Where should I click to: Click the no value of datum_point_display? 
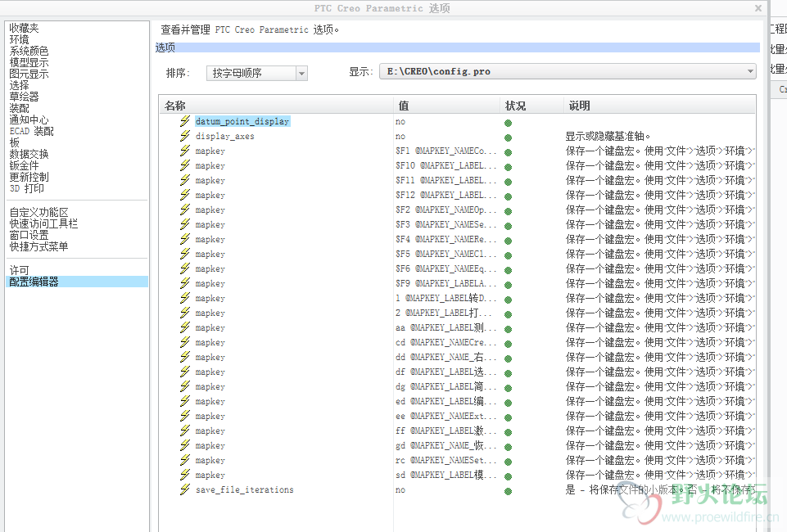pyautogui.click(x=400, y=121)
